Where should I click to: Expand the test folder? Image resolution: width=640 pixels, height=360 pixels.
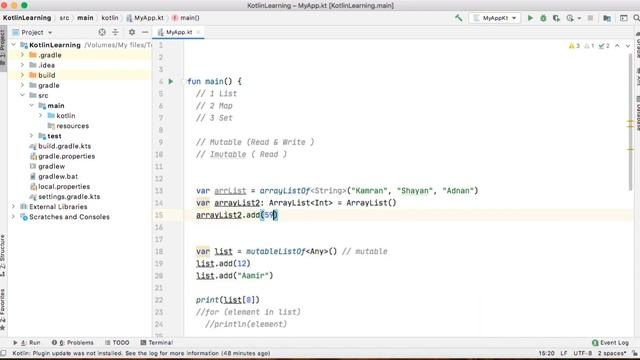click(31, 136)
